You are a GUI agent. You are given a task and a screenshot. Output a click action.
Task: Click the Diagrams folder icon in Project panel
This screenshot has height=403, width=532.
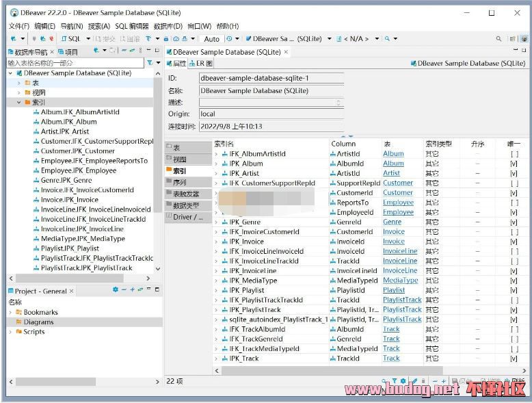click(x=18, y=322)
